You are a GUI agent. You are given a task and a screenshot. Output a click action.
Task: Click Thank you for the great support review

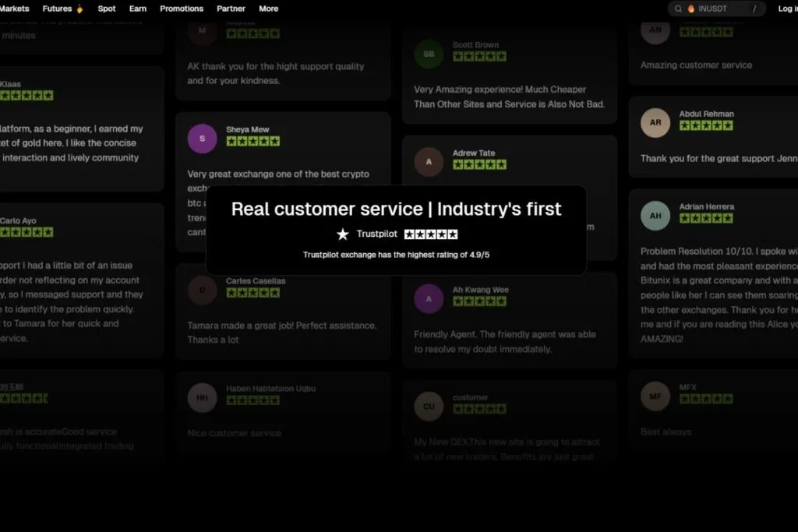(719, 159)
